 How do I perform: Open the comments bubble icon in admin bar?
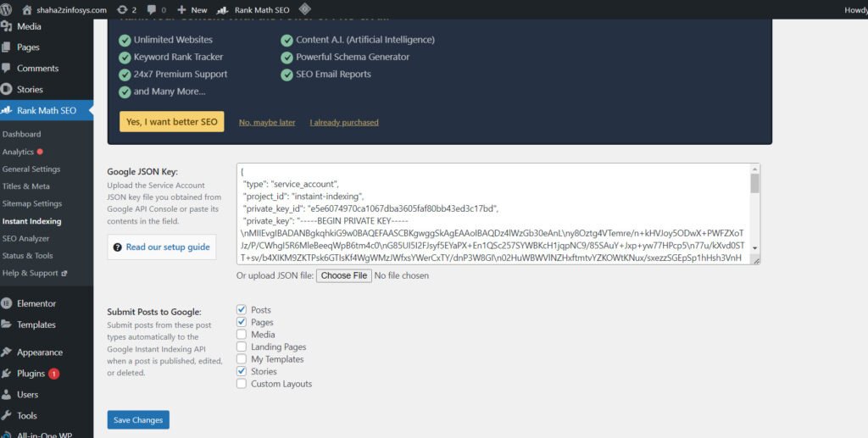pos(152,9)
